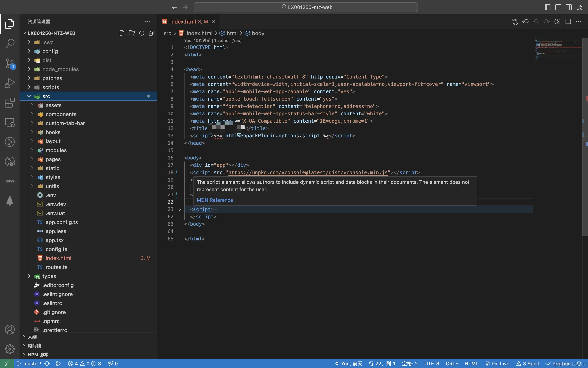Launch Go Live server
The image size is (588, 368).
(497, 363)
